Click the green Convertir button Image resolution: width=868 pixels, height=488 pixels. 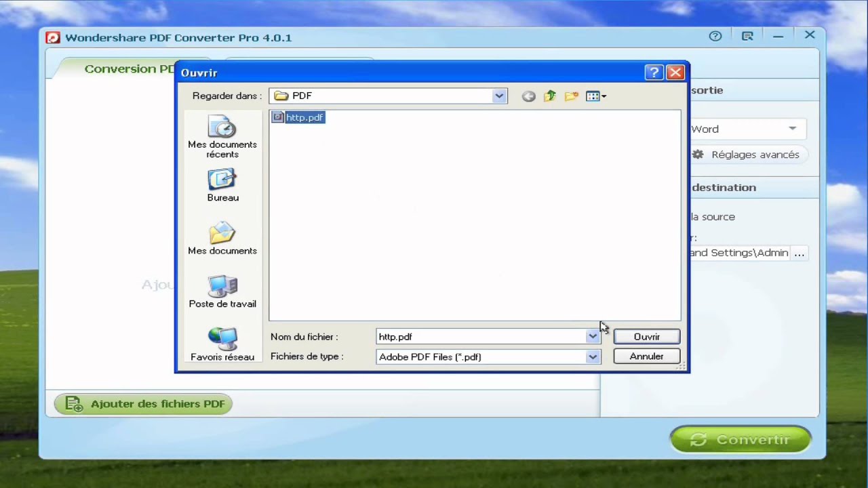[x=741, y=439]
